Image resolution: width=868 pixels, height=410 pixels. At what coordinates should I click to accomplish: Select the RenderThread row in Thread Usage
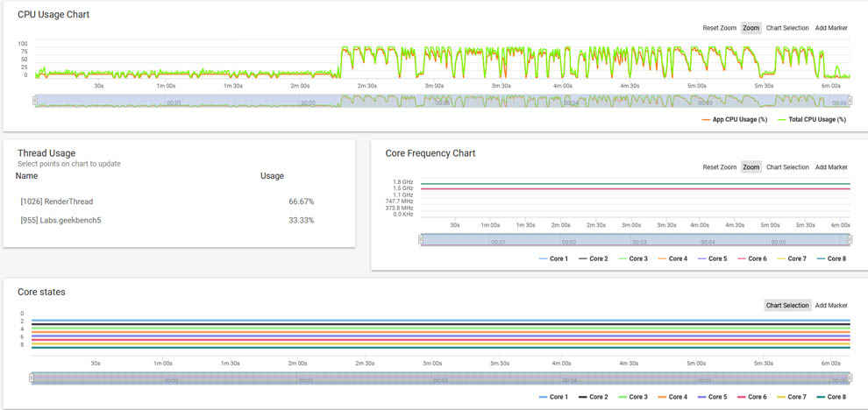pyautogui.click(x=167, y=201)
